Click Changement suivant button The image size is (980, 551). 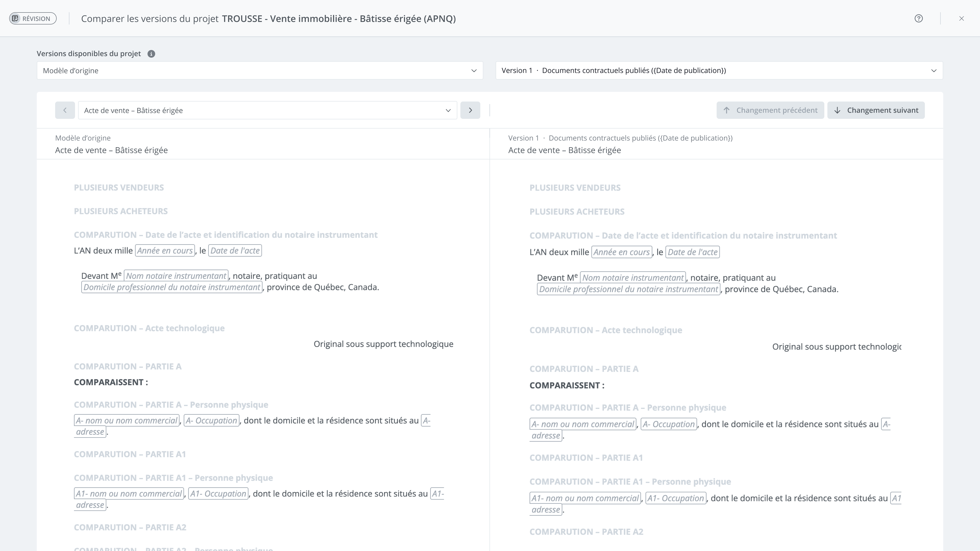pos(876,110)
